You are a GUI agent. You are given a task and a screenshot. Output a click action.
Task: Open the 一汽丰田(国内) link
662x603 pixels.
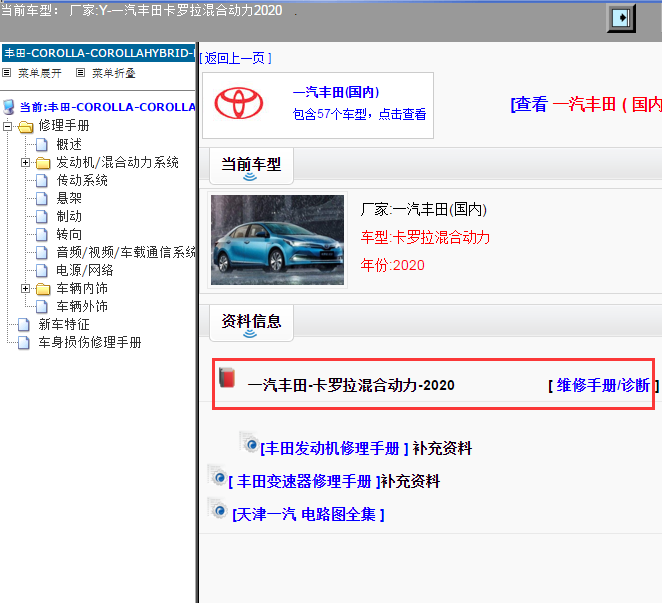[x=336, y=92]
